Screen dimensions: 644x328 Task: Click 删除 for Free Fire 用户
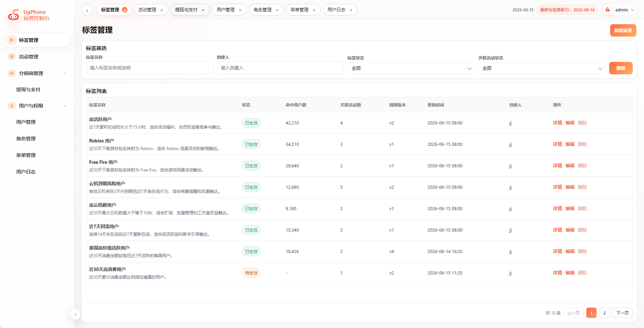pos(582,166)
